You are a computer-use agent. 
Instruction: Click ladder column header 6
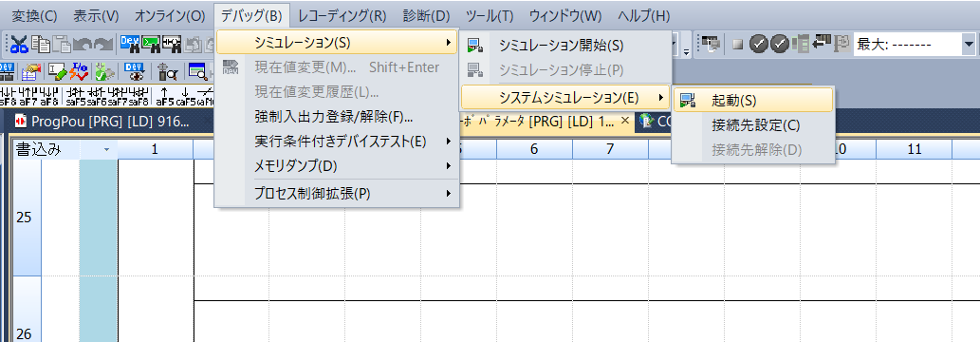pos(534,149)
